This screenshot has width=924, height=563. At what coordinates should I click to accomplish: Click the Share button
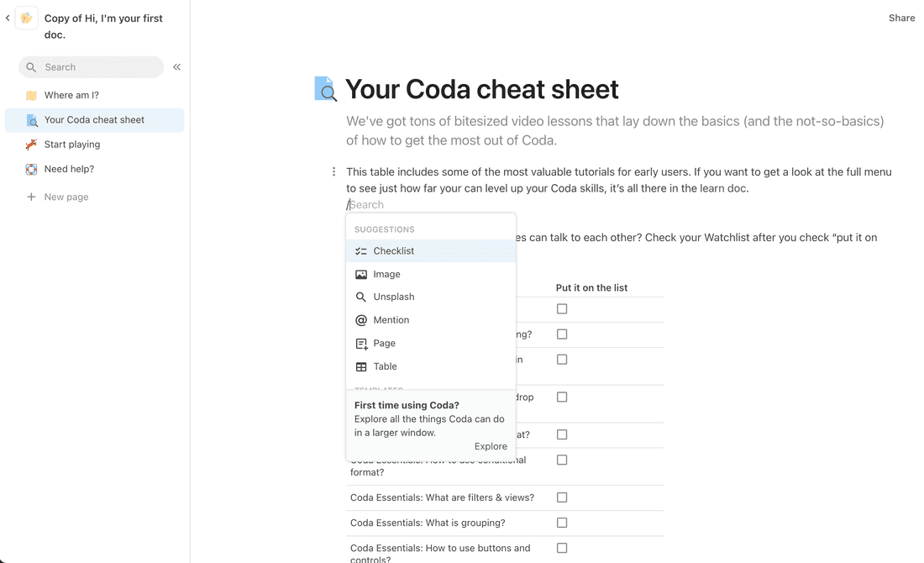pos(901,18)
